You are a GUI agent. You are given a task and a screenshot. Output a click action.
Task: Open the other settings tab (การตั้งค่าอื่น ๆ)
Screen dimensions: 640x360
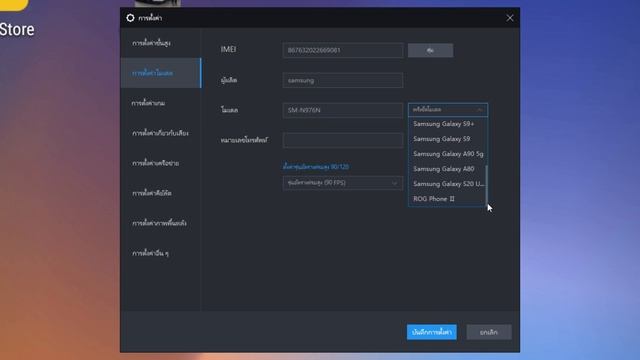click(x=161, y=253)
